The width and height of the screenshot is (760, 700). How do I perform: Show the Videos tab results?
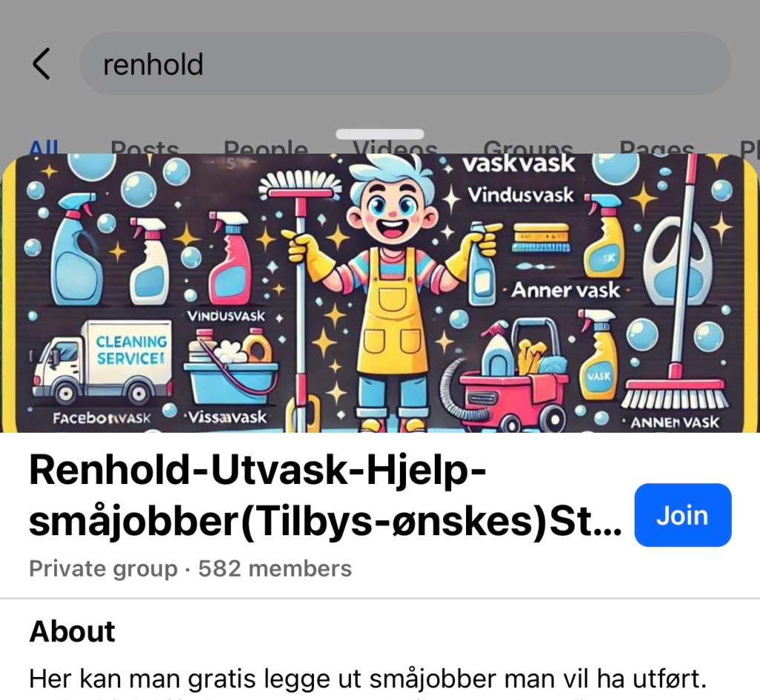[x=395, y=146]
